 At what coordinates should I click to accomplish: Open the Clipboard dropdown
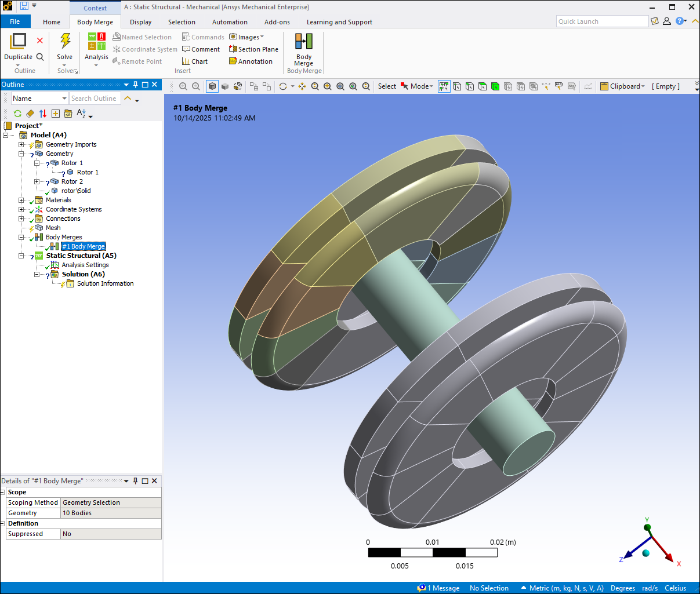[x=622, y=86]
